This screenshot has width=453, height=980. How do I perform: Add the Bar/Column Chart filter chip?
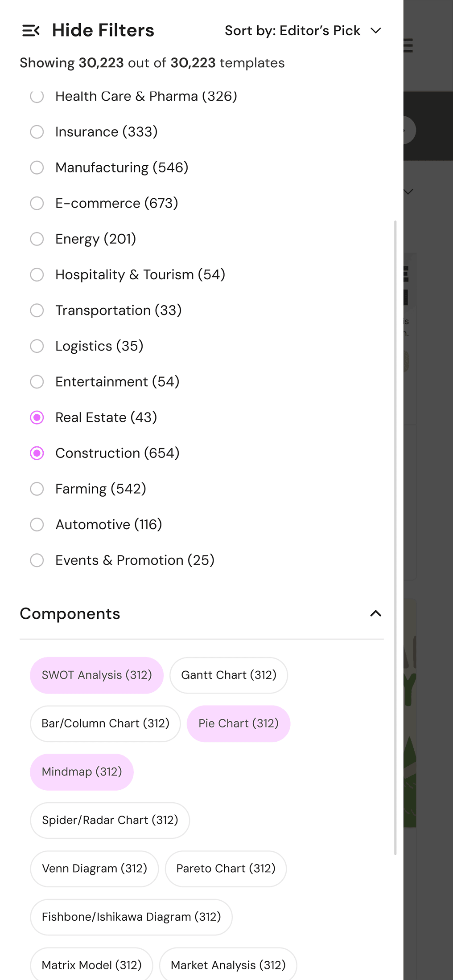[105, 723]
